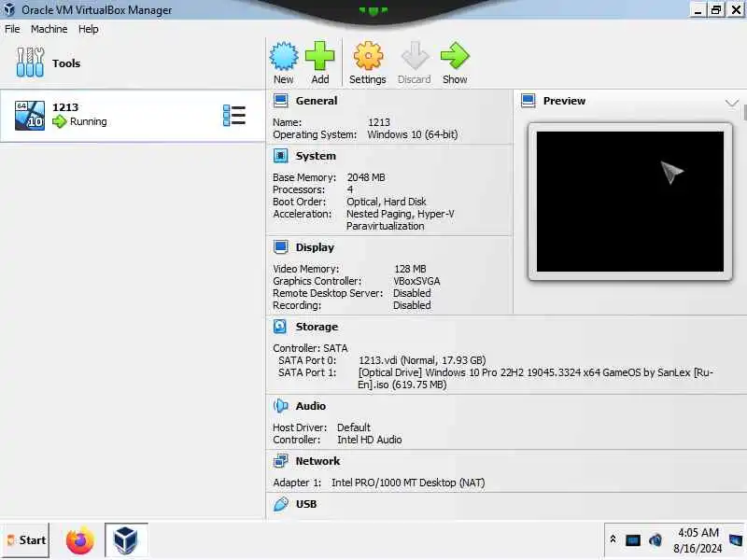Click the volume tray icon
The width and height of the screenshot is (747, 560).
point(655,540)
